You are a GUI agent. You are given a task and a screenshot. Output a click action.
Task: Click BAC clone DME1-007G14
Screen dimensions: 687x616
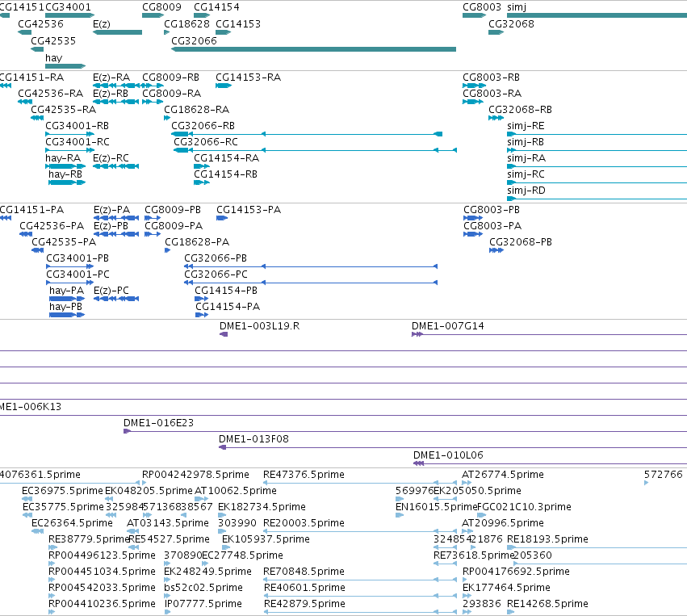click(x=448, y=326)
